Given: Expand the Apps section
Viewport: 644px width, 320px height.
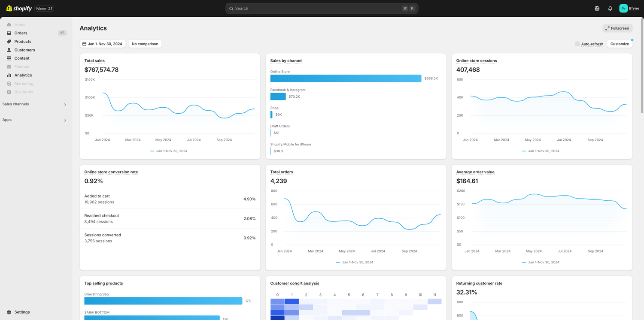Looking at the screenshot, I should pos(65,120).
